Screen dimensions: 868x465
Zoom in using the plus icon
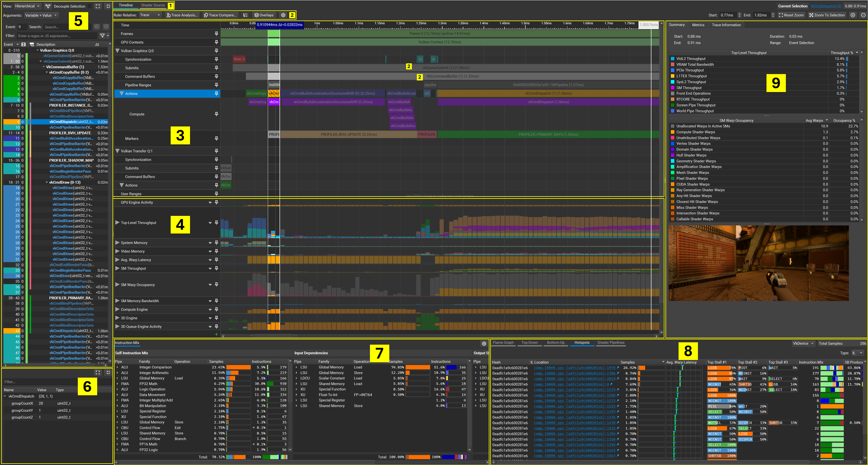tap(853, 15)
